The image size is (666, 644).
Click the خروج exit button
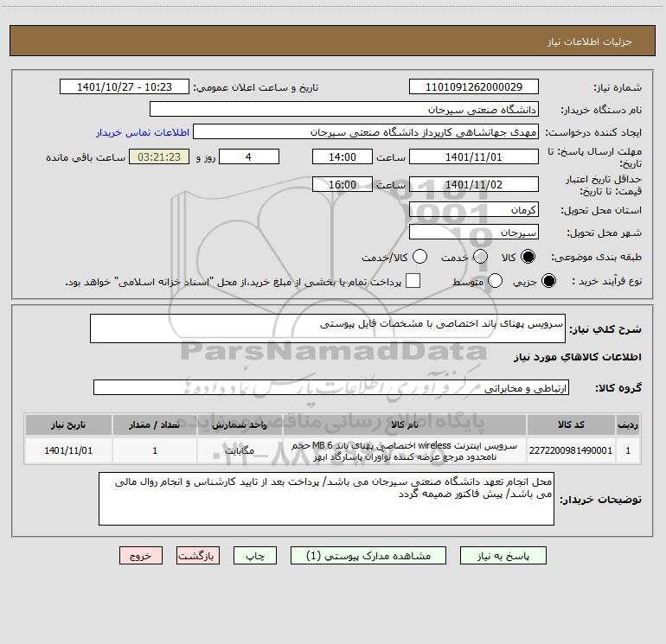click(x=141, y=556)
